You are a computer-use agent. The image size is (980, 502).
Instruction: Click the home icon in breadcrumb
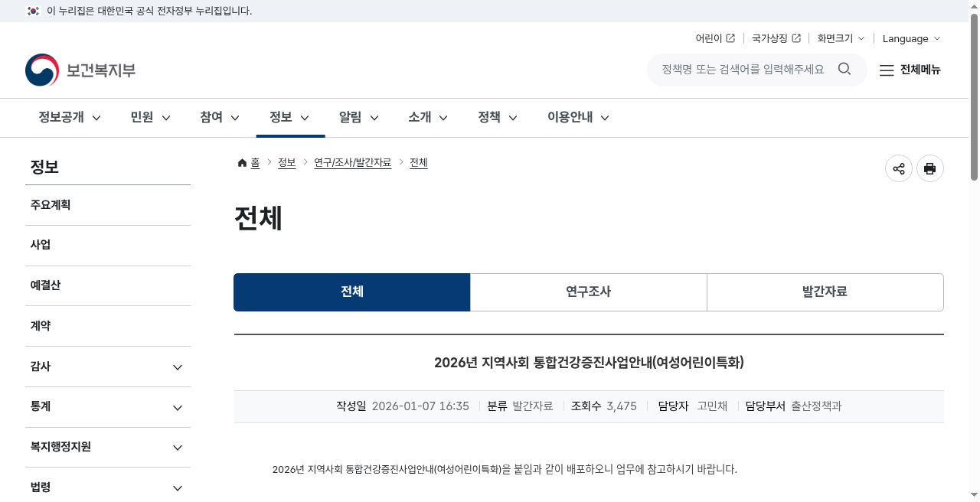[x=242, y=163]
